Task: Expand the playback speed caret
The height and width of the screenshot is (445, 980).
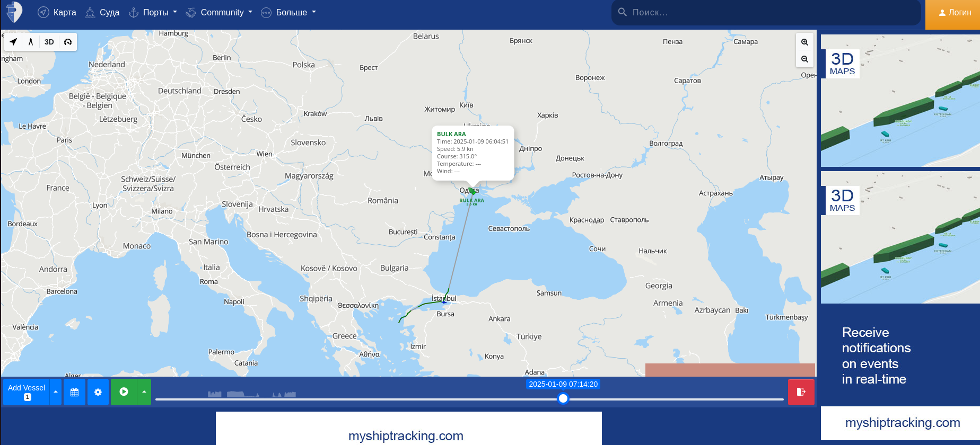Action: click(x=144, y=392)
